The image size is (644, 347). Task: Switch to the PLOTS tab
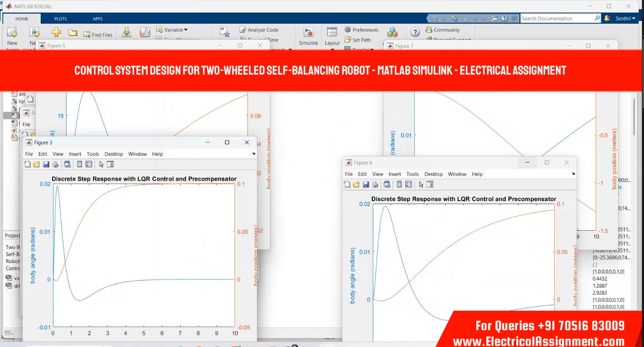click(x=60, y=19)
